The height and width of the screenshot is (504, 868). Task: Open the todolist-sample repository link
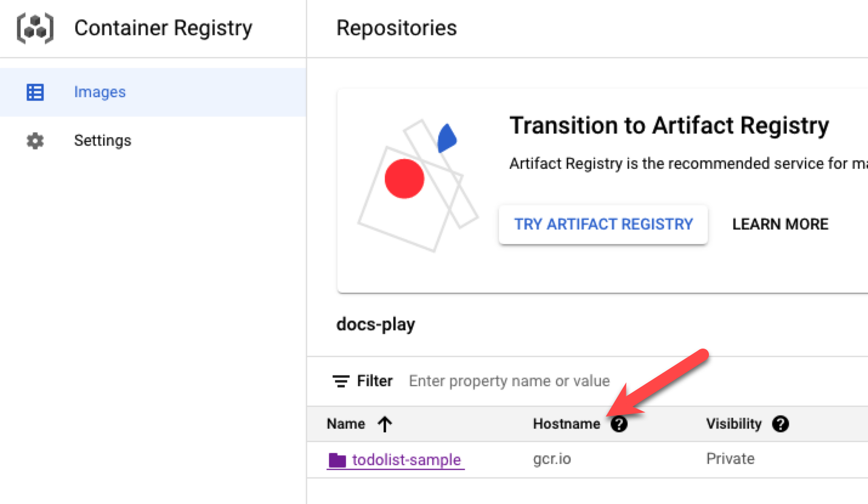coord(406,460)
